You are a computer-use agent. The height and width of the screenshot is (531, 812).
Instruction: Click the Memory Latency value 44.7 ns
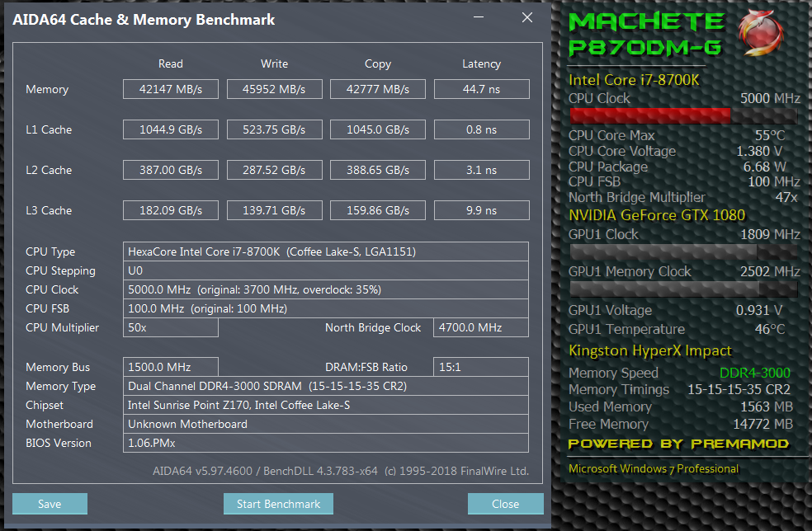click(482, 89)
